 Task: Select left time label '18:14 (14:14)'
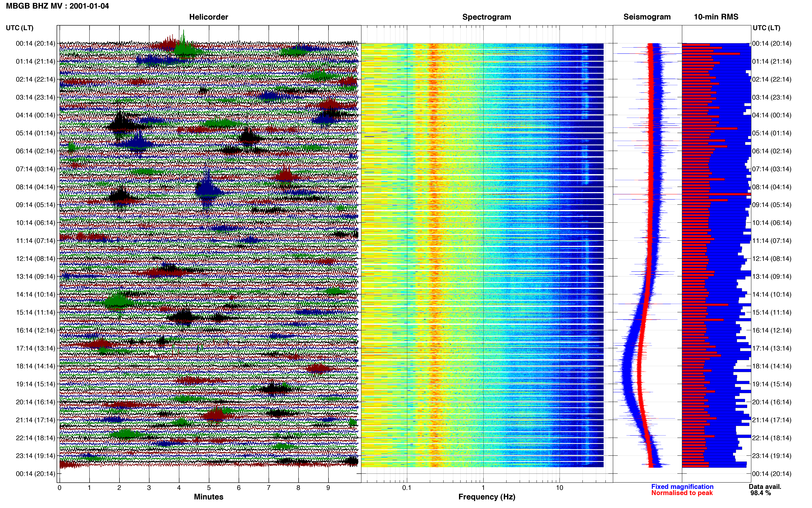point(36,366)
